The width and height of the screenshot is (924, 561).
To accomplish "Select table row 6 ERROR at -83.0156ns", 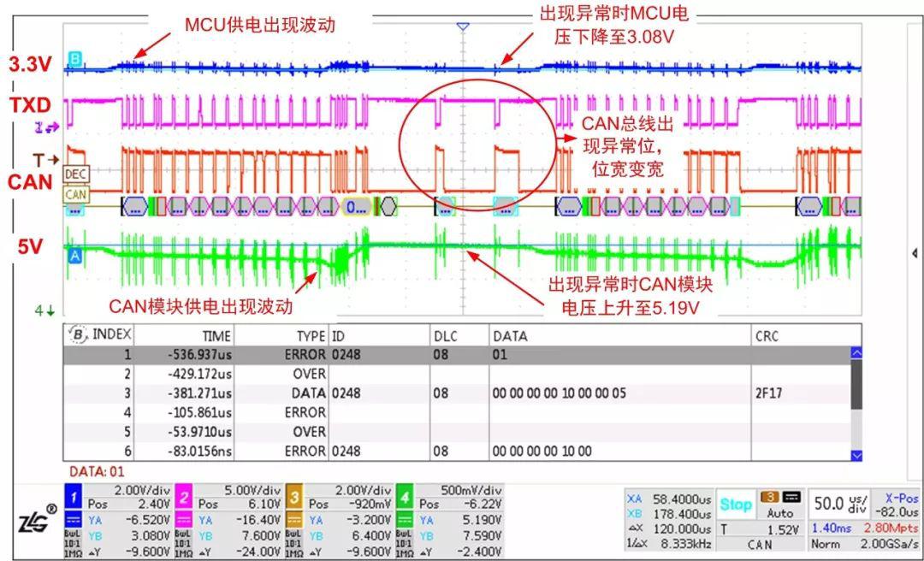I will [457, 452].
